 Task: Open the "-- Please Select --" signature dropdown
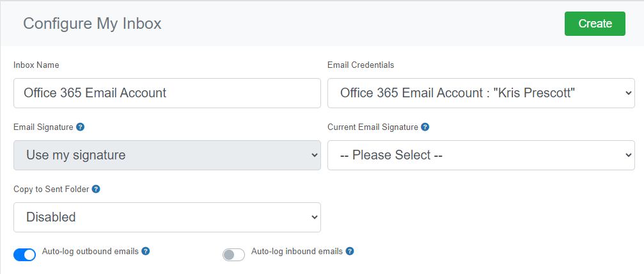click(x=481, y=155)
